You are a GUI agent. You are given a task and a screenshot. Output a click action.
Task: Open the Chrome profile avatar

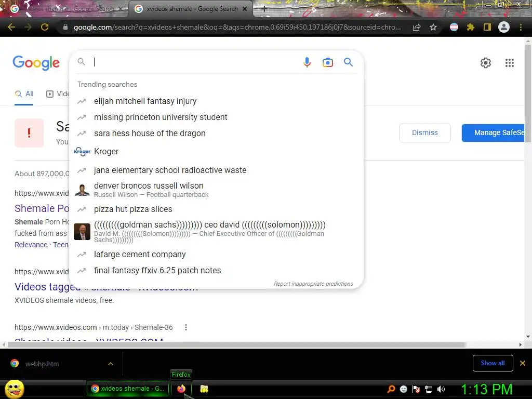504,27
